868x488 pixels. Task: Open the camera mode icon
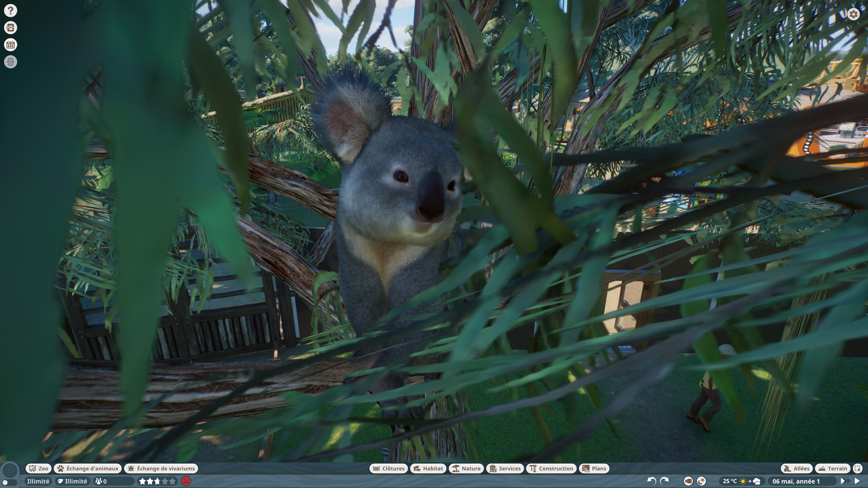688,481
